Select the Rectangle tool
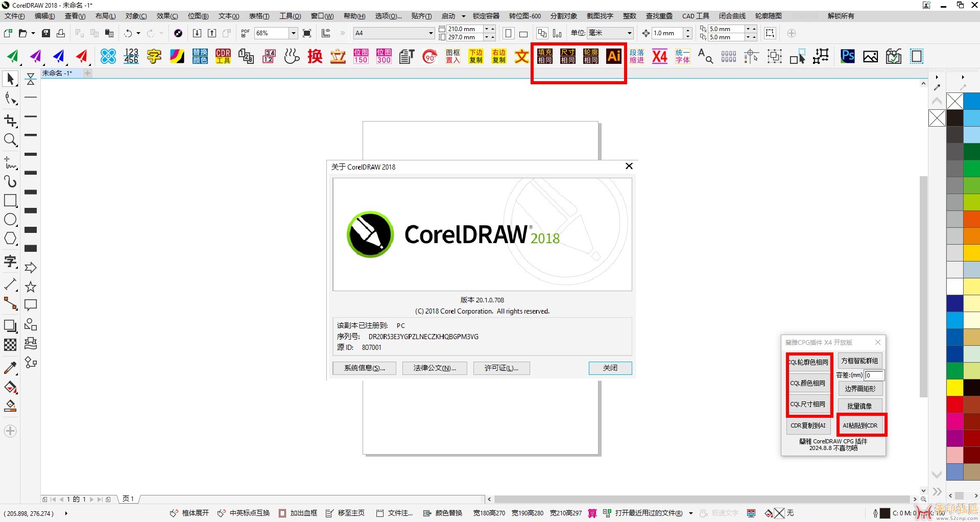 coord(10,200)
